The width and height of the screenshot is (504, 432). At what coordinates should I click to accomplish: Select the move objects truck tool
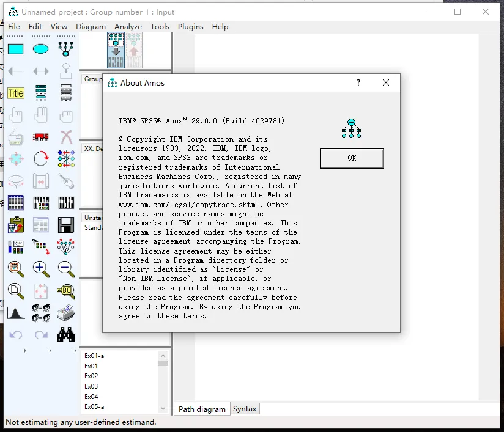pos(41,137)
